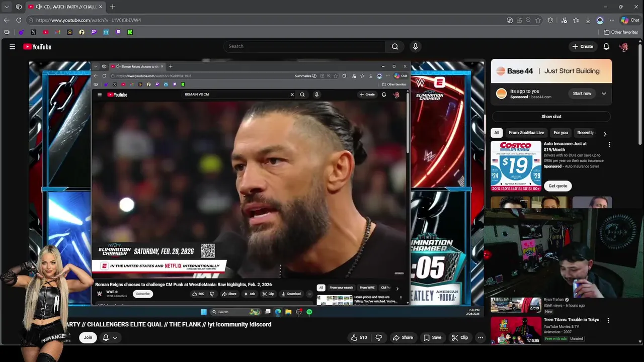
Task: Click Start now on Base 44 ad
Action: [x=582, y=94]
